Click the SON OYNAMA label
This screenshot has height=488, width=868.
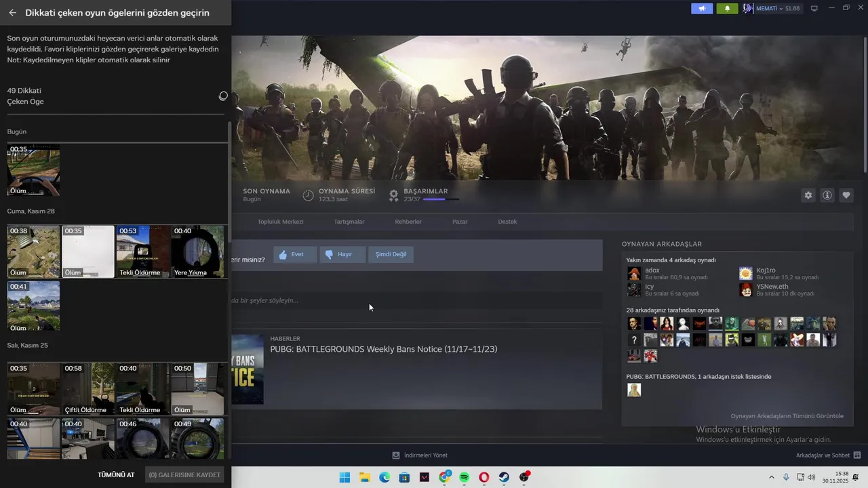pyautogui.click(x=267, y=191)
